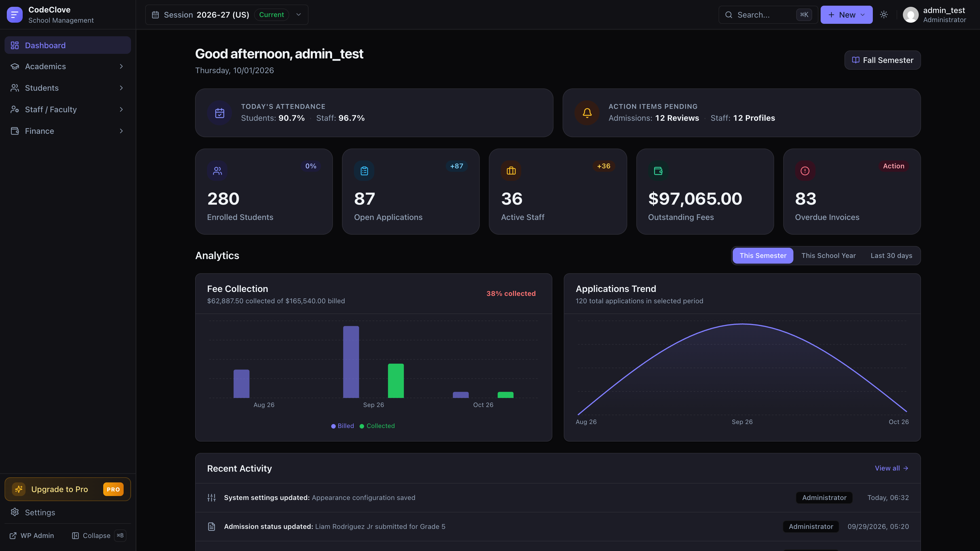
Task: Open the Session 2026-27 dropdown arrow
Action: (x=299, y=14)
